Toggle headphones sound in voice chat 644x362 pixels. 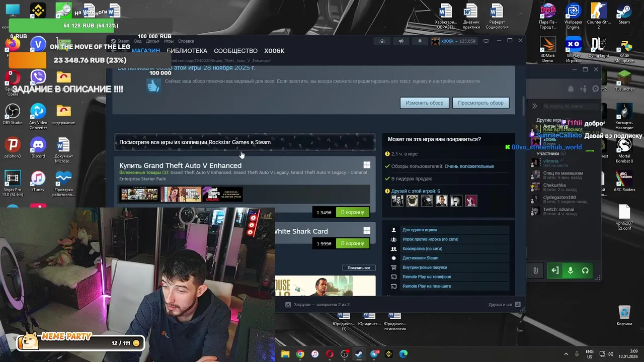(585, 270)
